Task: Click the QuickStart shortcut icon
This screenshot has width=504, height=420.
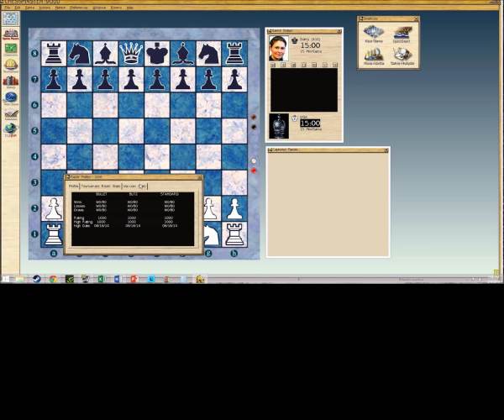Action: [402, 34]
